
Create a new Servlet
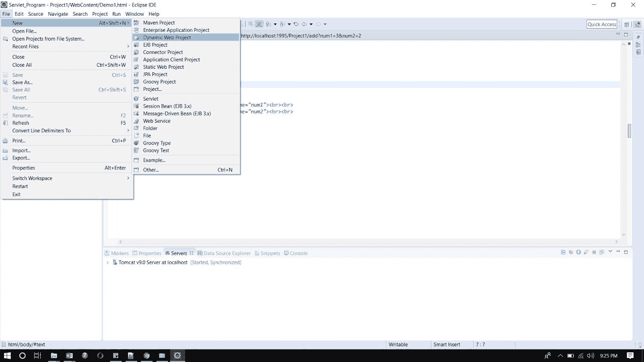click(150, 99)
